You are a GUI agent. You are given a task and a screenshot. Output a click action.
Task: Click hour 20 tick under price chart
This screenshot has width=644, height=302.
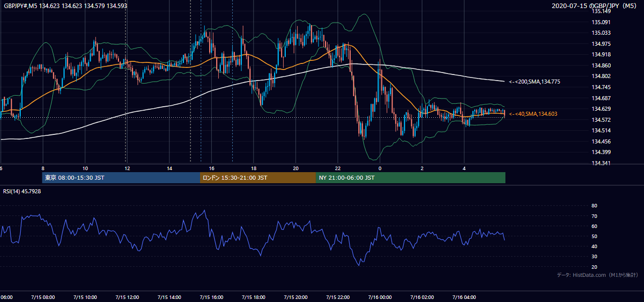click(x=296, y=169)
